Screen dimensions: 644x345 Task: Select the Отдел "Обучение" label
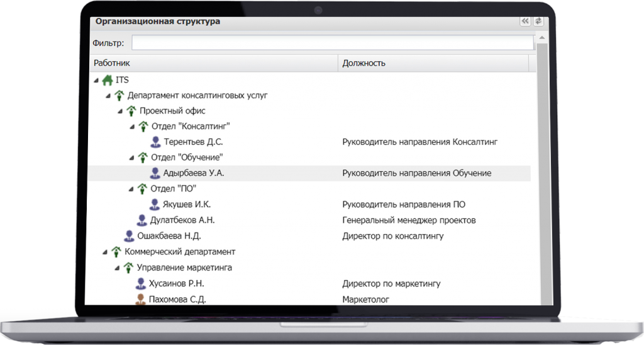pos(187,157)
